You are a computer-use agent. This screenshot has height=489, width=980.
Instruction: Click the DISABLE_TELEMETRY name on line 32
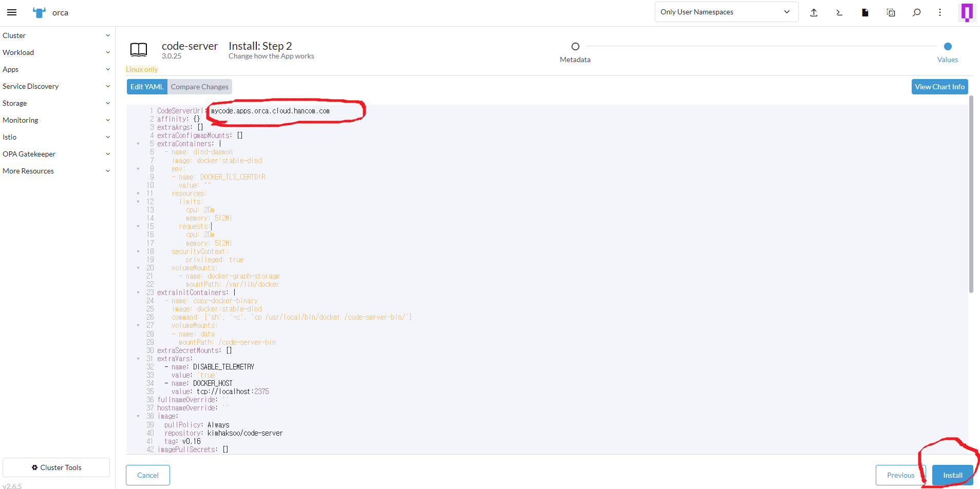(x=223, y=367)
